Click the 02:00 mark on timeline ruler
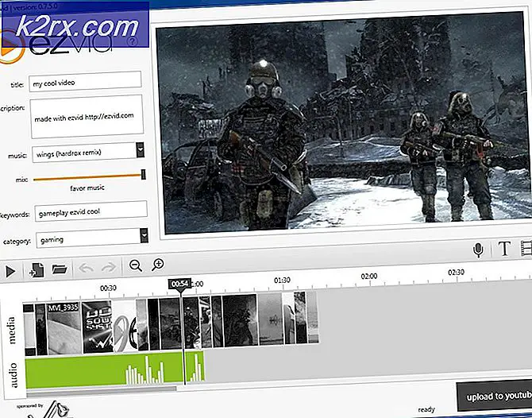Viewport: 532px width, 418px height. [368, 276]
